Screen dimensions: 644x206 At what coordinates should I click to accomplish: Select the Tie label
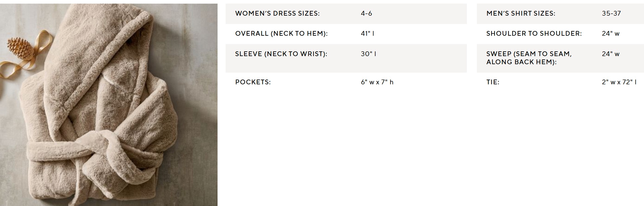coord(493,82)
